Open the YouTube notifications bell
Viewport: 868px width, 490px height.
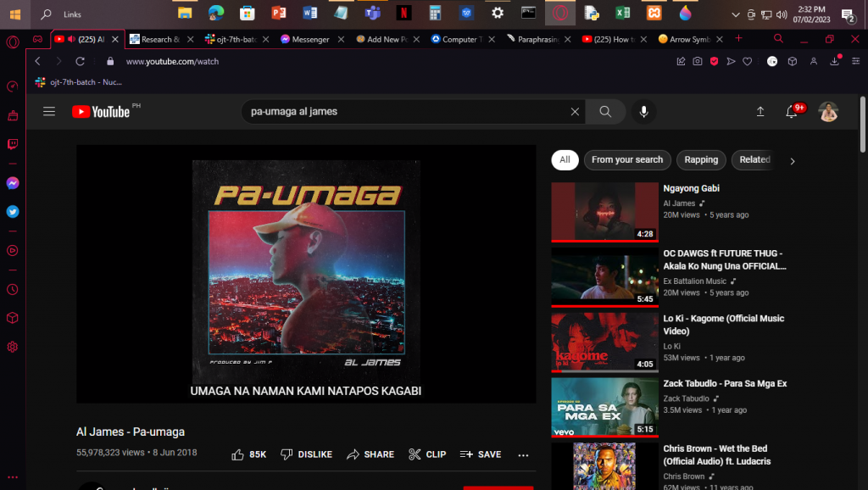pyautogui.click(x=792, y=112)
